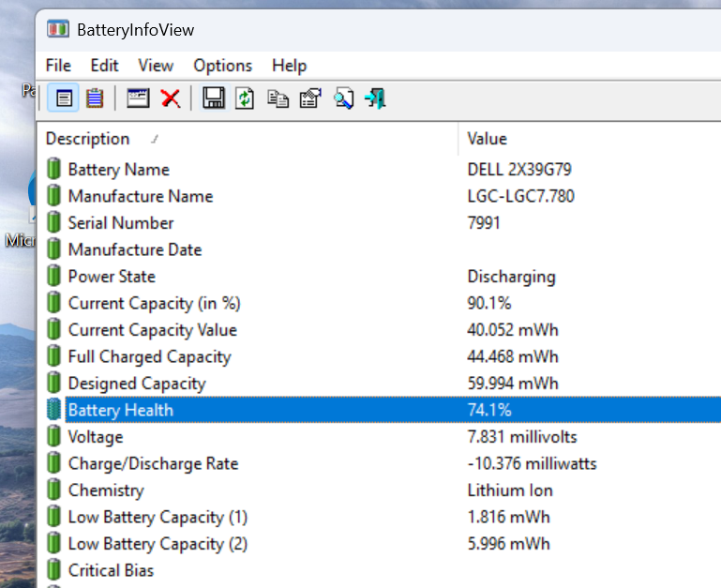Image resolution: width=721 pixels, height=588 pixels.
Task: Select the Voltage row
Action: click(x=379, y=436)
